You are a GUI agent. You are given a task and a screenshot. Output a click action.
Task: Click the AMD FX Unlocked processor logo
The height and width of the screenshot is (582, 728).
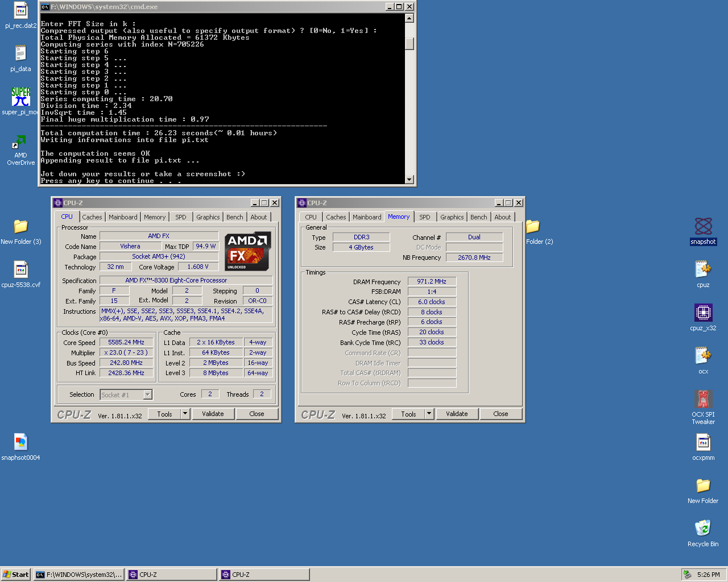pyautogui.click(x=248, y=251)
